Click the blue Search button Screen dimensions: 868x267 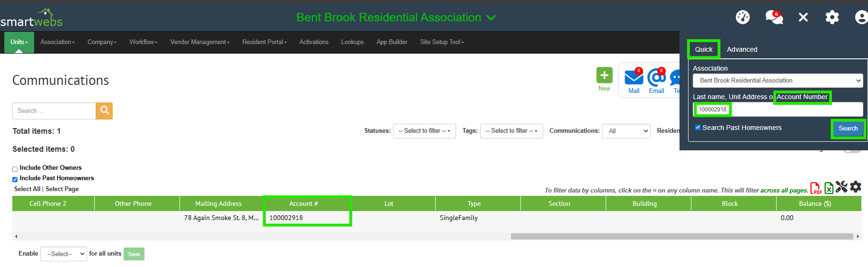coord(848,129)
